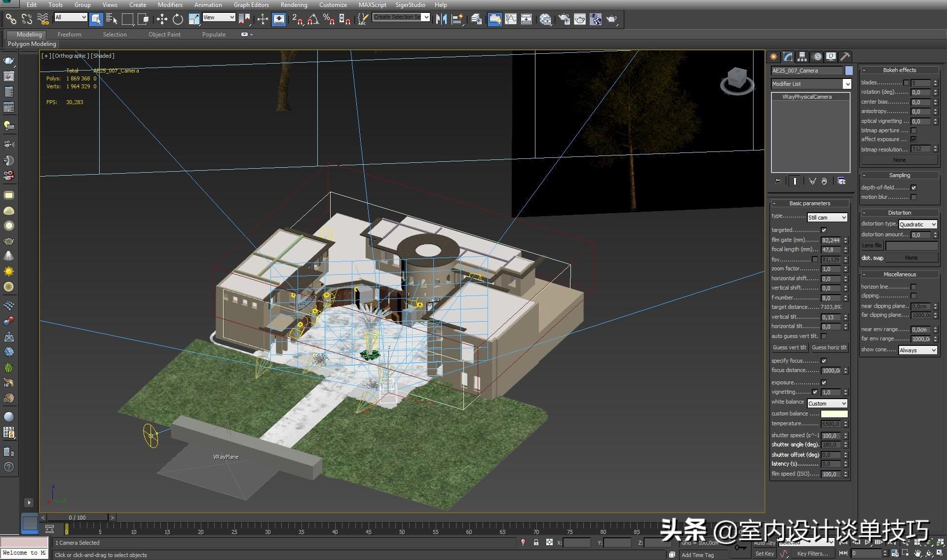Switch to the Object Paint ribbon tab
The height and width of the screenshot is (560, 947).
(x=164, y=35)
